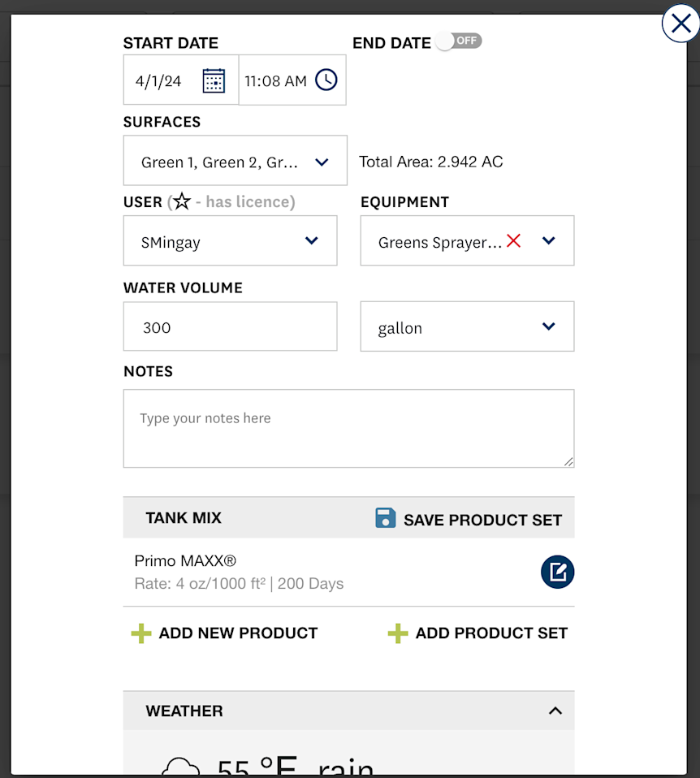The image size is (700, 778).
Task: Click the Water Volume input field
Action: pos(230,326)
